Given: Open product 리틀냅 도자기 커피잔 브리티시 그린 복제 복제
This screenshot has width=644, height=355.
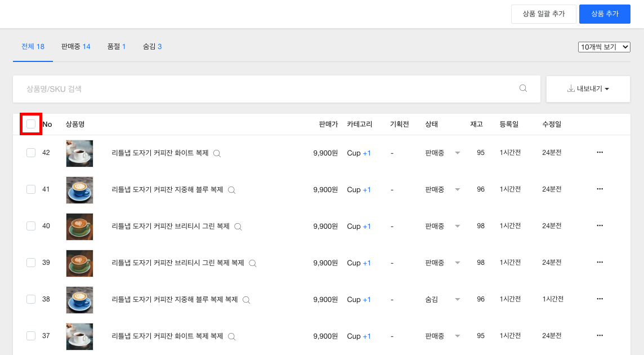Looking at the screenshot, I should click(178, 263).
